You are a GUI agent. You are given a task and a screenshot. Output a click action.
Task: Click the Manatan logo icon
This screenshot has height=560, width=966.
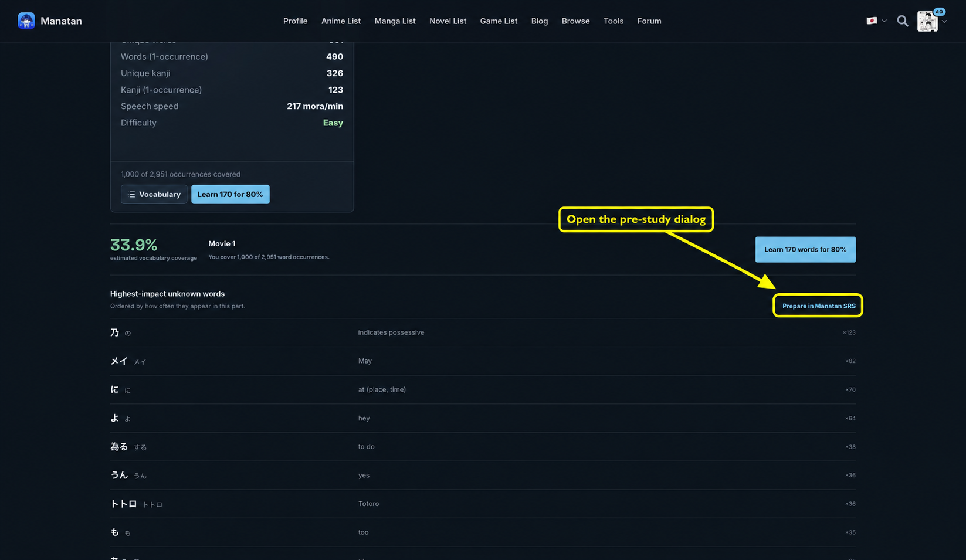[x=26, y=21]
